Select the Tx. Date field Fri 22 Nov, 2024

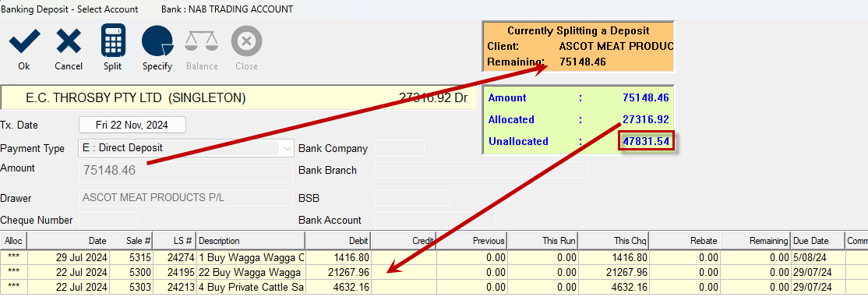pos(132,125)
